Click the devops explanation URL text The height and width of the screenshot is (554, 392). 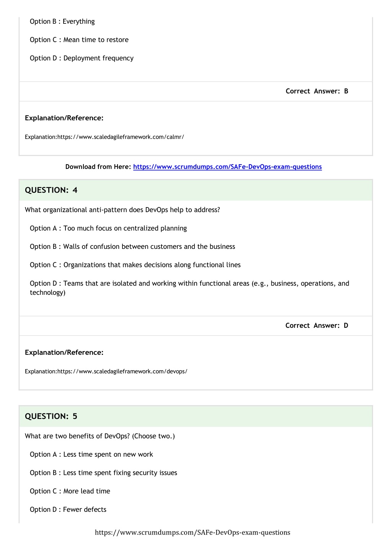pyautogui.click(x=122, y=371)
